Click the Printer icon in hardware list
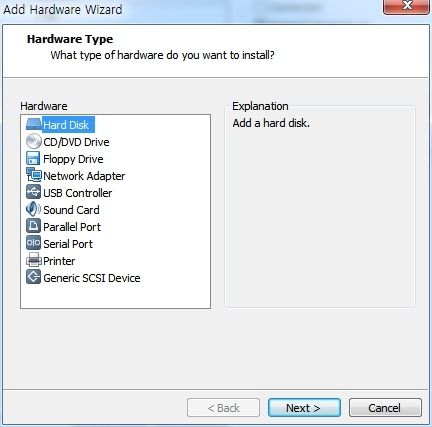The image size is (432, 427). point(34,260)
